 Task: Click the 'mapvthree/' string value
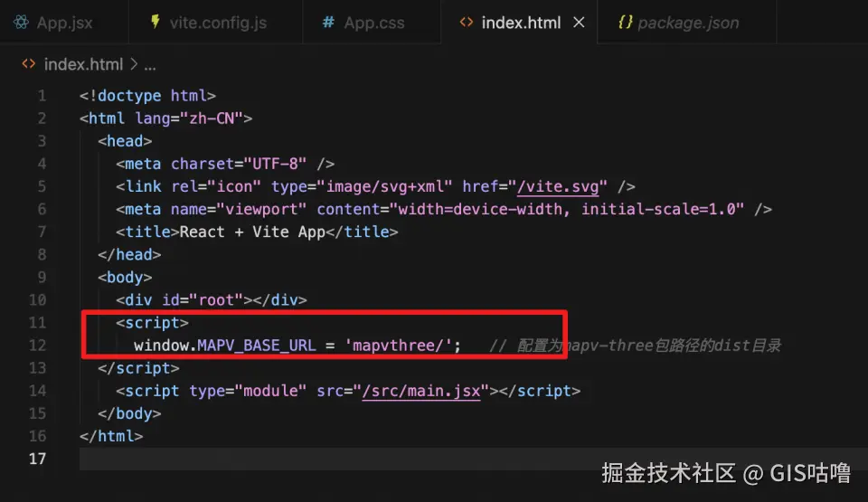[399, 346]
